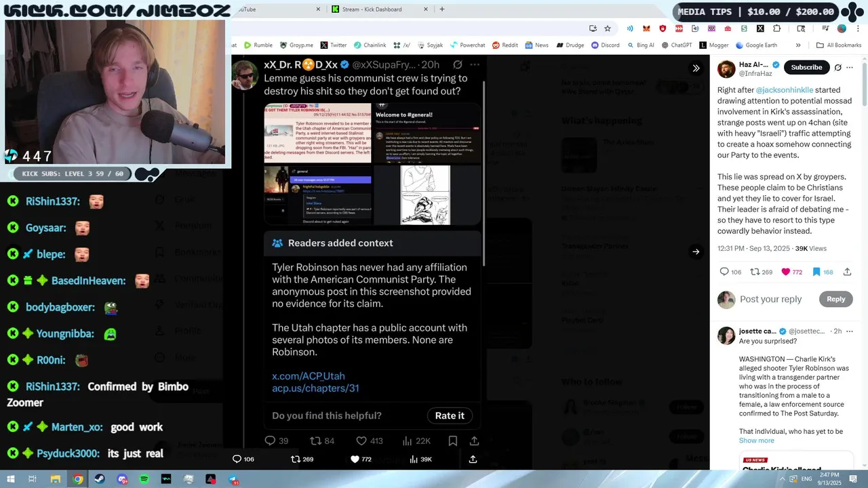Open the Chainlink bookmark
Screen dimensions: 868x488
[x=370, y=45]
